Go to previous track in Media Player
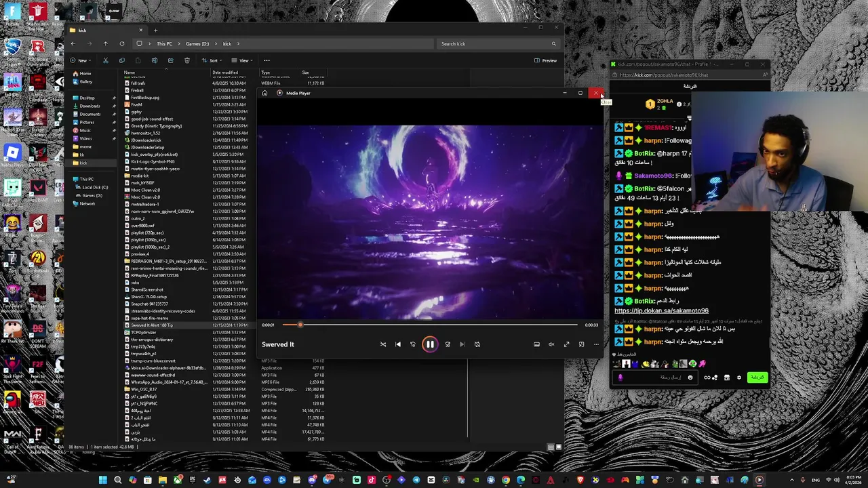Screen dimensions: 868x488 pyautogui.click(x=398, y=344)
